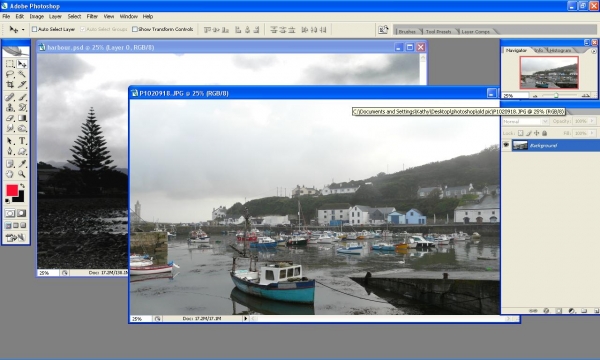The image size is (600, 360).
Task: Open the blend mode Normal dropdown
Action: (x=525, y=121)
